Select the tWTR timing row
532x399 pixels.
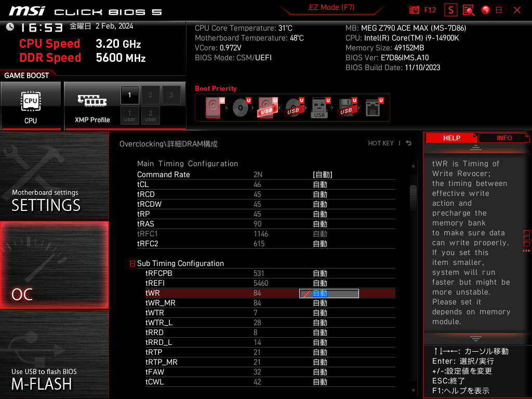[270, 313]
